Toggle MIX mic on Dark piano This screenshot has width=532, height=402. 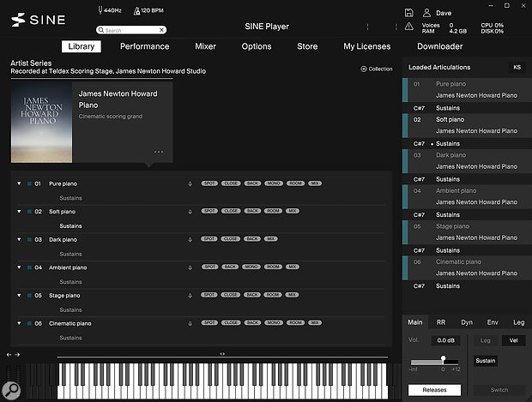pos(271,238)
